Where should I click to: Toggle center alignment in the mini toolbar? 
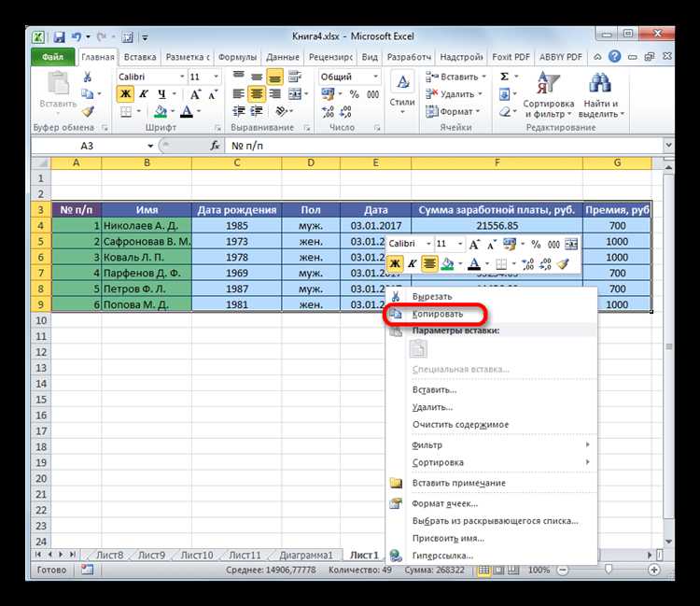point(429,263)
